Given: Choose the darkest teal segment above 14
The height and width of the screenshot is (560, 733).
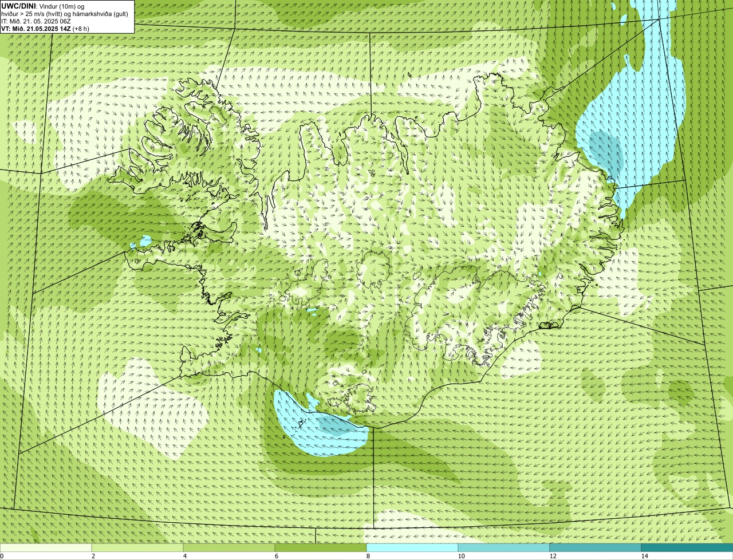Looking at the screenshot, I should 687,547.
